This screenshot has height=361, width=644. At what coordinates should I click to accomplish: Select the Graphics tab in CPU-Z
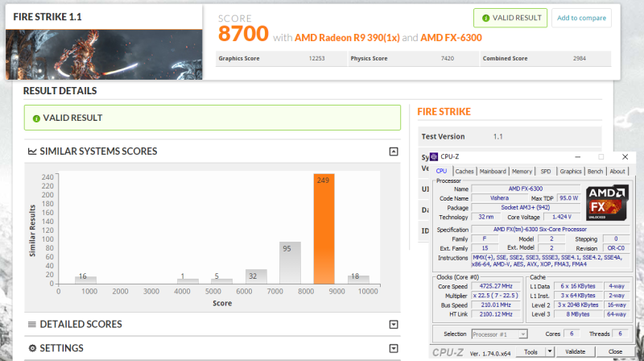tap(571, 172)
